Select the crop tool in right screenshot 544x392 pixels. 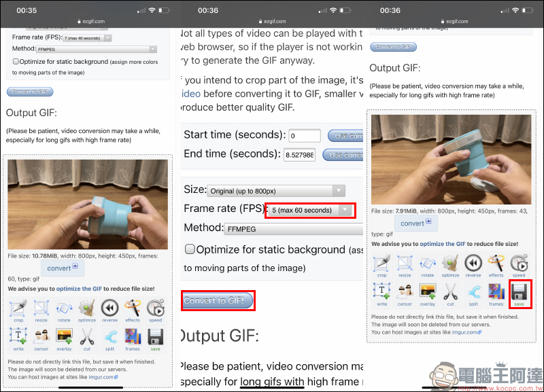click(x=382, y=266)
